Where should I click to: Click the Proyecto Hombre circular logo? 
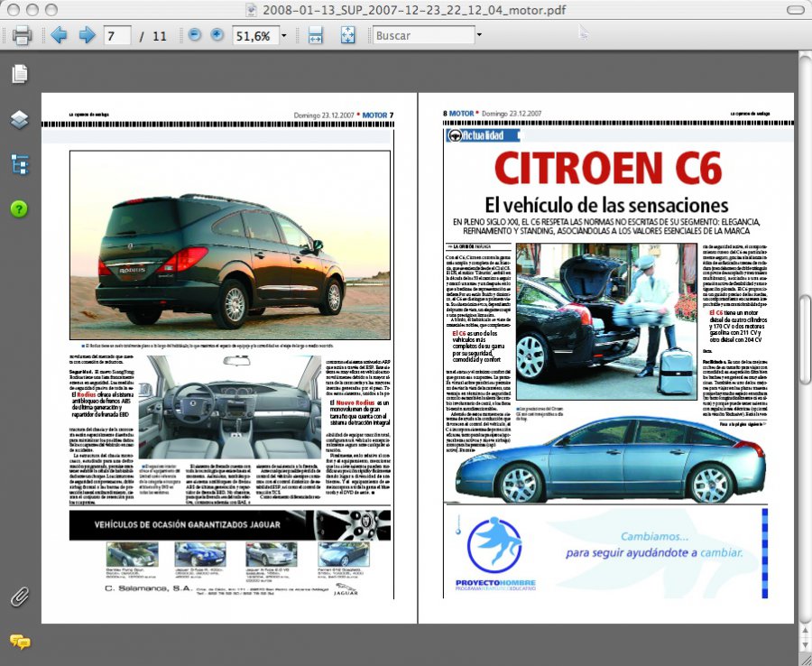coord(494,545)
